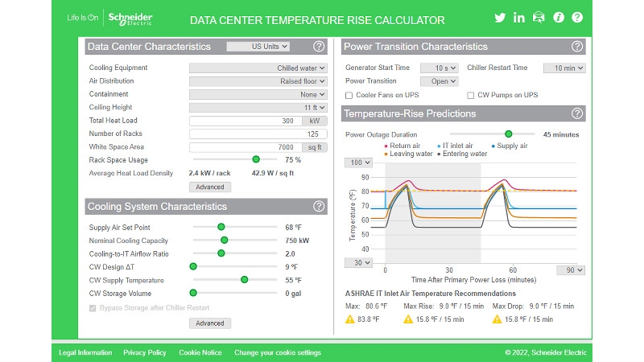Viewport: 644px width, 362px height.
Task: Click the 45 minutes duration value
Action: (x=561, y=134)
